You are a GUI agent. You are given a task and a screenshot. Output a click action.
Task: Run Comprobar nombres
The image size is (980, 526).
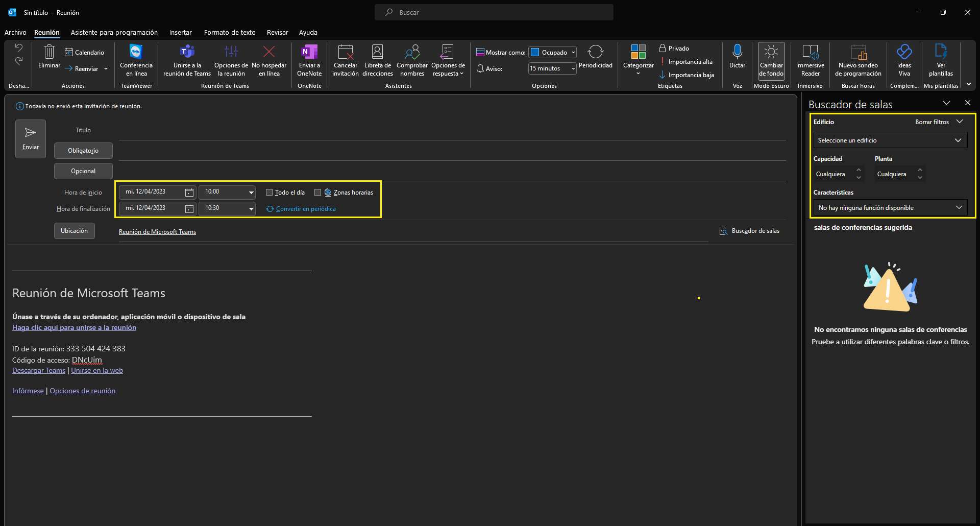(x=412, y=60)
